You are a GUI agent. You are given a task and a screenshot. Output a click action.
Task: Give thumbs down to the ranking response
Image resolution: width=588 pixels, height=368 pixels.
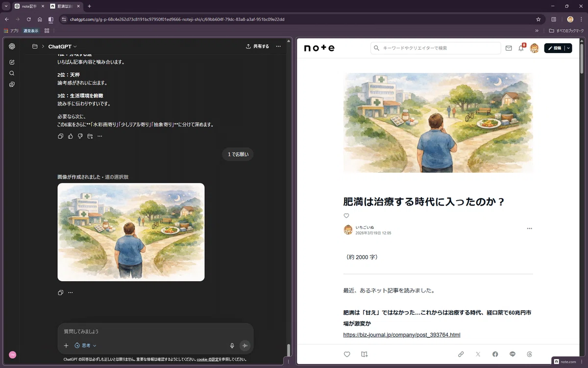click(x=80, y=136)
